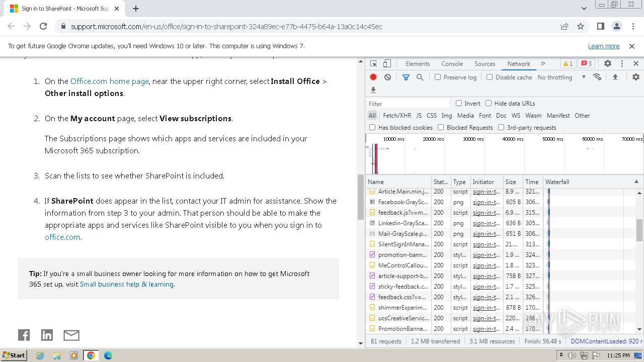Click the network overview timeline at 30000 ms

coord(473,139)
